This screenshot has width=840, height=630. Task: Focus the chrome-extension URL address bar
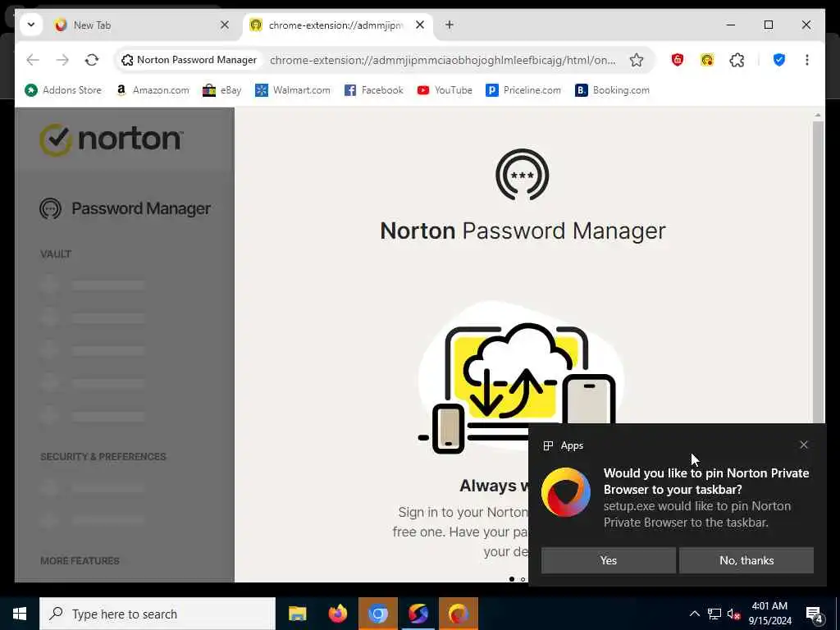[442, 60]
